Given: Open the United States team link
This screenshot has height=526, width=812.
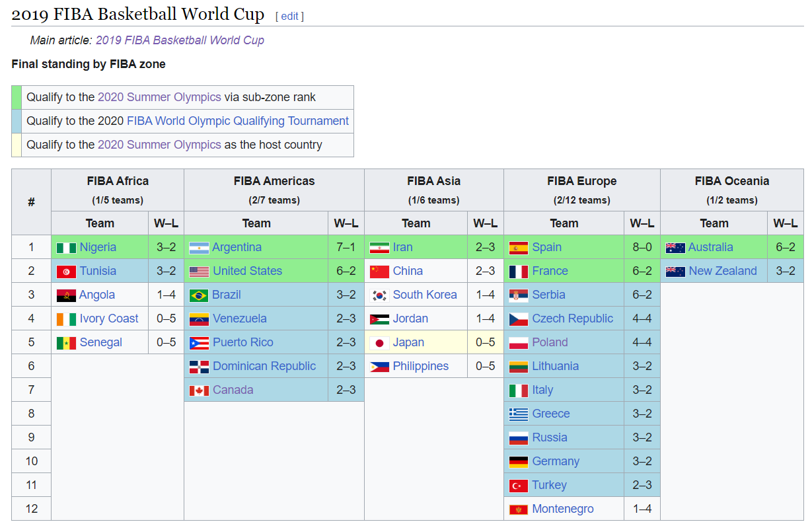Looking at the screenshot, I should (x=247, y=271).
